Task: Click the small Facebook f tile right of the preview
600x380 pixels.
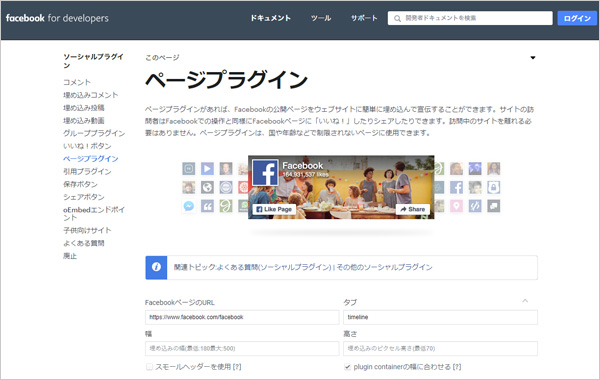Action: click(456, 187)
